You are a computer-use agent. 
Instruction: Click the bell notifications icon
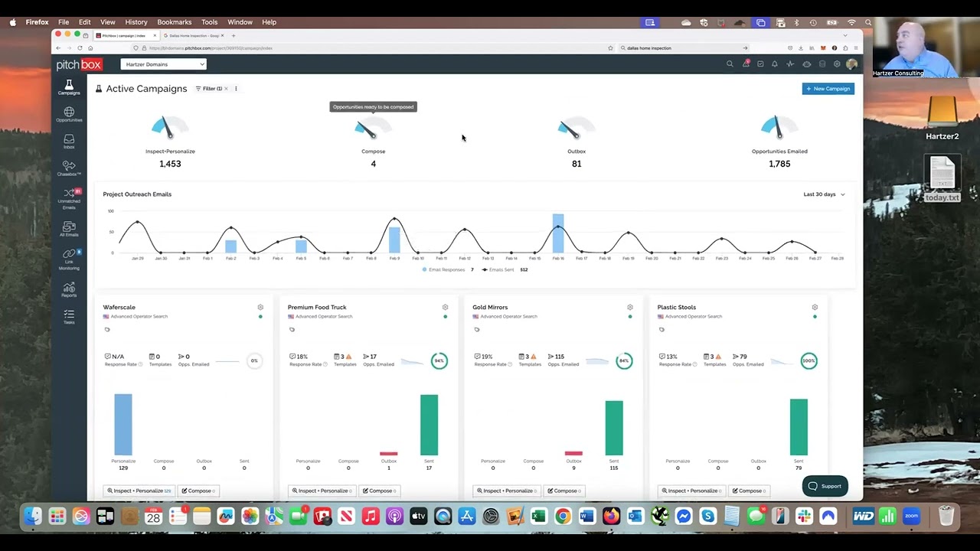(x=774, y=64)
